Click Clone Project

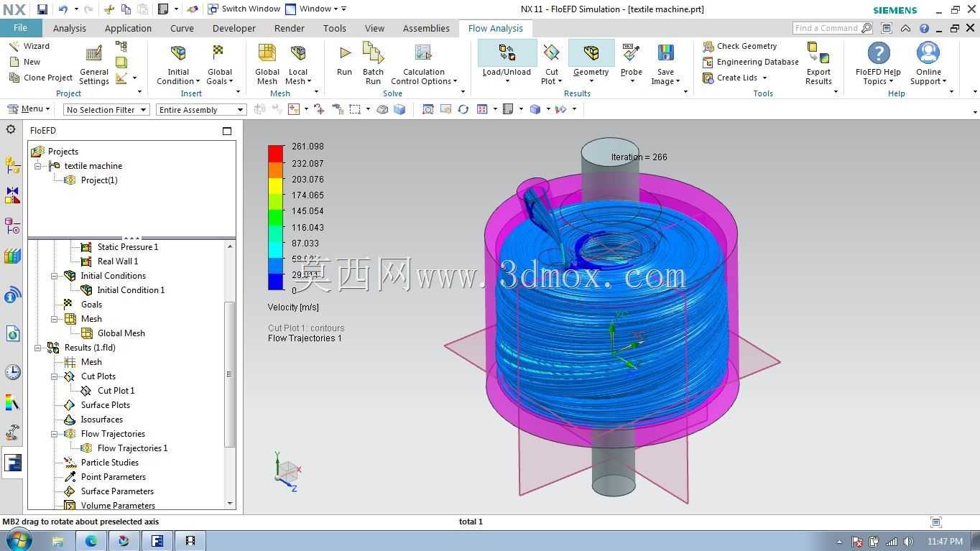click(40, 78)
